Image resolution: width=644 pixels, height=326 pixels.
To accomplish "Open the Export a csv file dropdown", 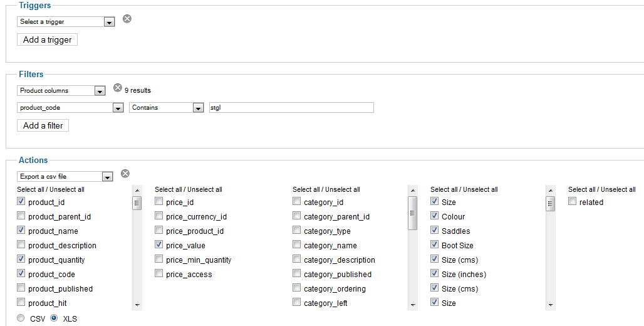I will coord(65,176).
